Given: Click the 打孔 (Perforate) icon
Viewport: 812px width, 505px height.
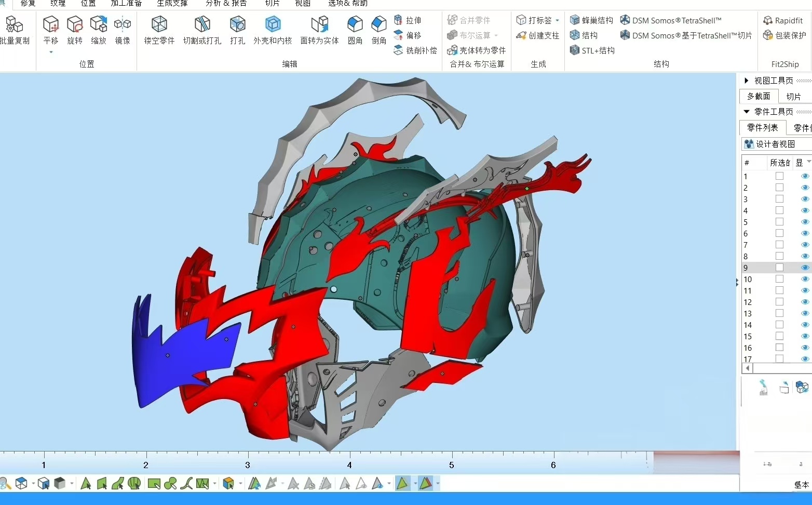Looking at the screenshot, I should (x=238, y=24).
